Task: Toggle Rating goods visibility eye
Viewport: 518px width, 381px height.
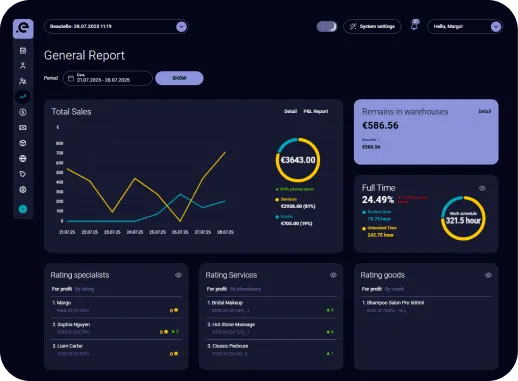Action: click(x=488, y=275)
